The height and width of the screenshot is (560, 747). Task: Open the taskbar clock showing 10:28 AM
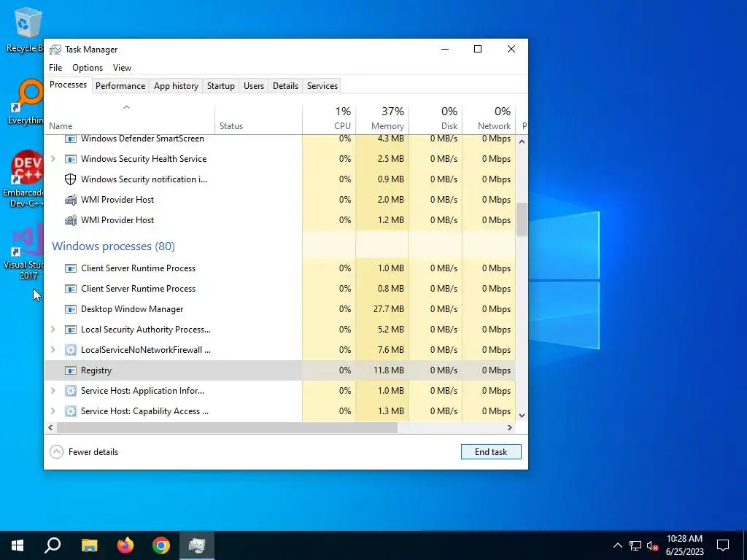tap(684, 545)
